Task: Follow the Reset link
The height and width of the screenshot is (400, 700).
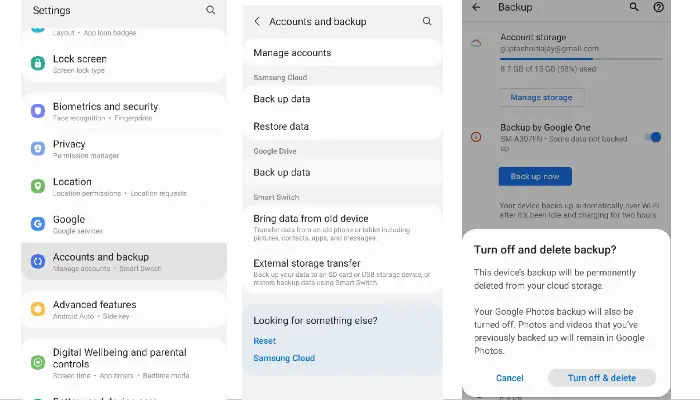Action: point(265,341)
